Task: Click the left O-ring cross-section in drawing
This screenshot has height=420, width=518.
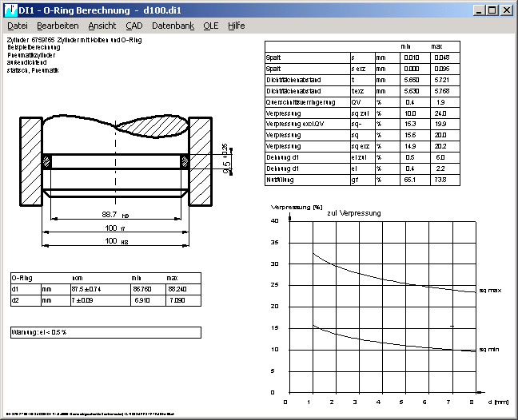Action: click(x=47, y=161)
